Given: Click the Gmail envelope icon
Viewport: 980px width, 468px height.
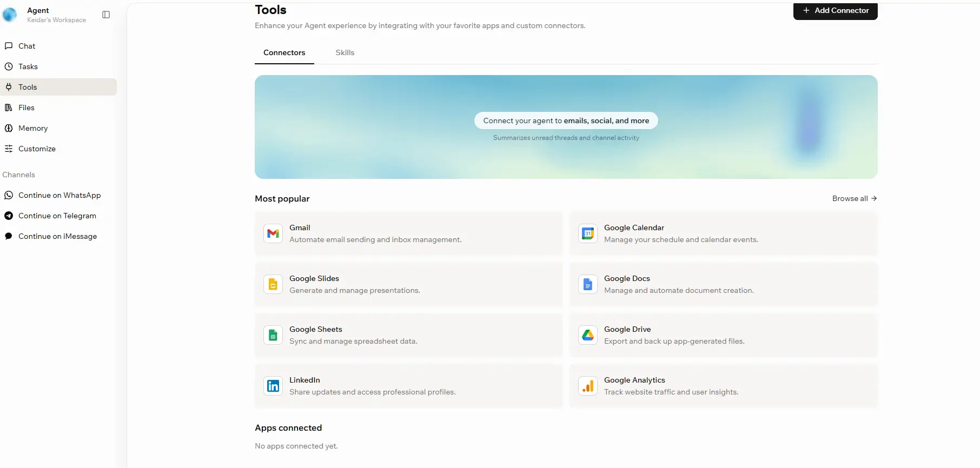Looking at the screenshot, I should click(273, 233).
